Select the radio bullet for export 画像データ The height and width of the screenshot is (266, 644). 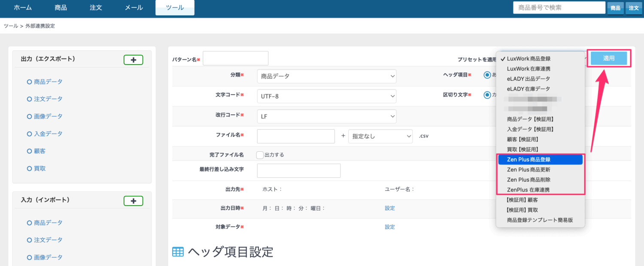pos(29,116)
